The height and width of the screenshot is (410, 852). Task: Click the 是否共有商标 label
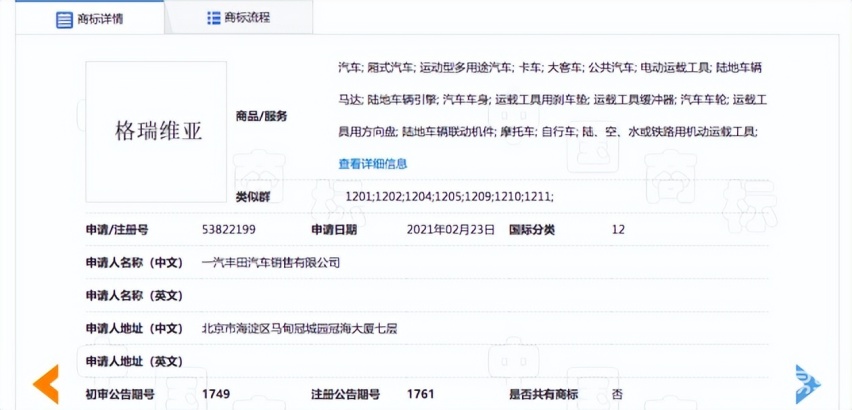click(543, 394)
